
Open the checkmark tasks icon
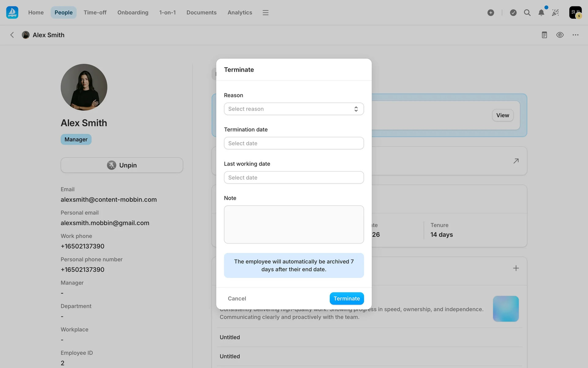[513, 13]
